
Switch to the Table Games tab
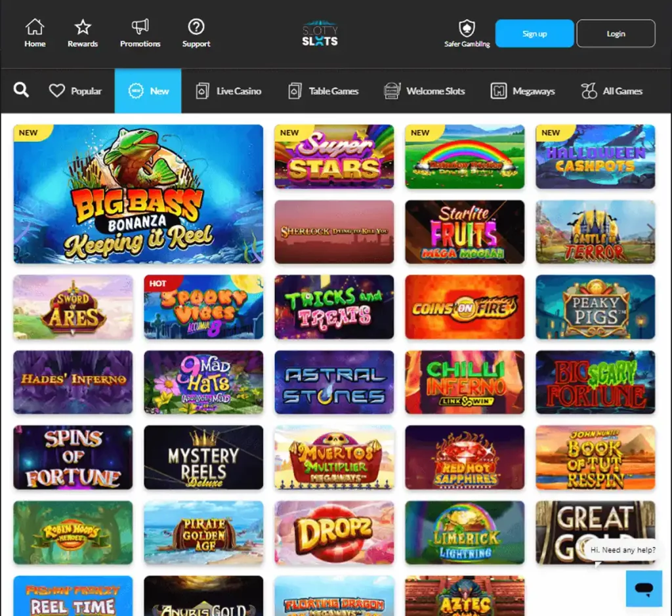pos(322,91)
